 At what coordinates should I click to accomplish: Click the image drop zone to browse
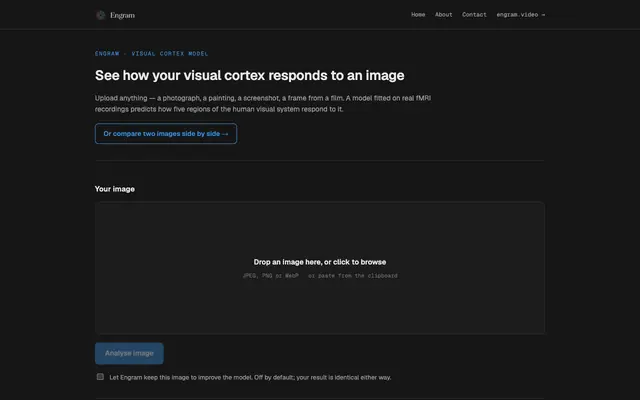(320, 268)
